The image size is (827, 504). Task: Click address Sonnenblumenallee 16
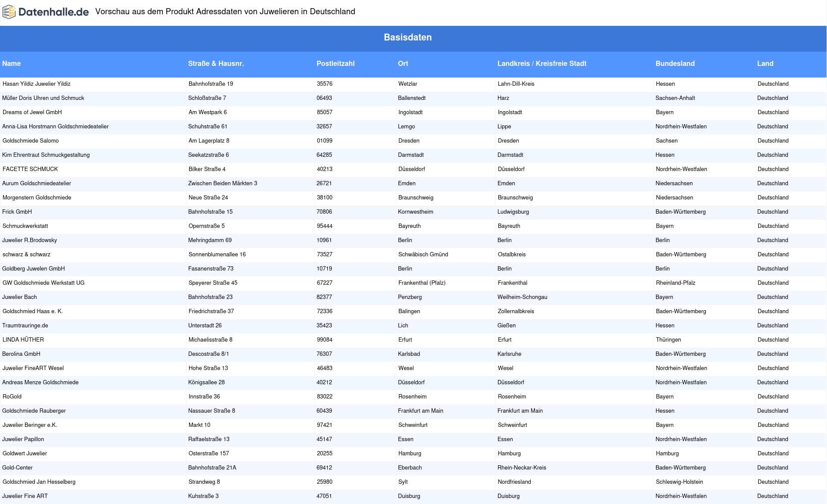tap(217, 255)
